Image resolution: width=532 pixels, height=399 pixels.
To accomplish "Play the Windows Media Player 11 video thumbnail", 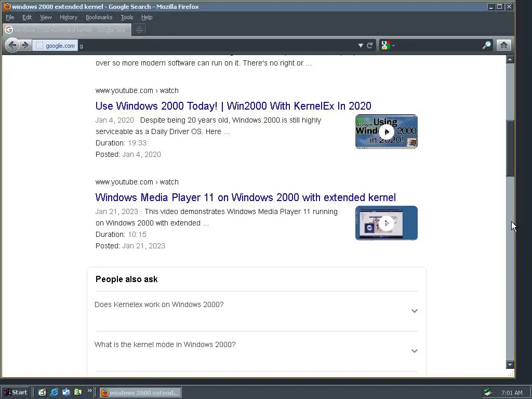I will pos(387,223).
